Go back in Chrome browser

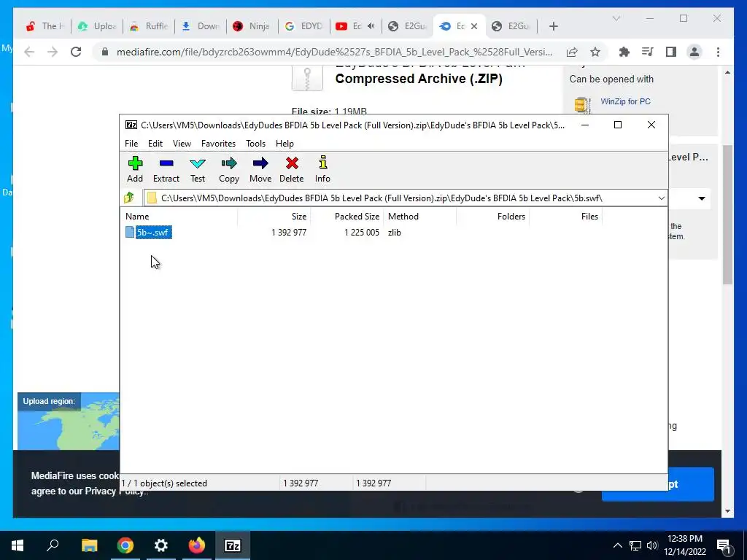[x=29, y=52]
